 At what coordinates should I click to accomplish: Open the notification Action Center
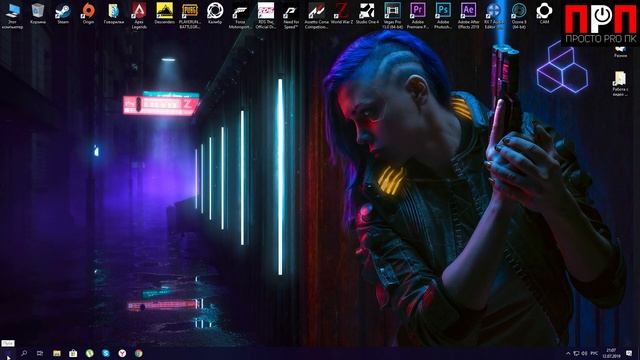[x=629, y=353]
